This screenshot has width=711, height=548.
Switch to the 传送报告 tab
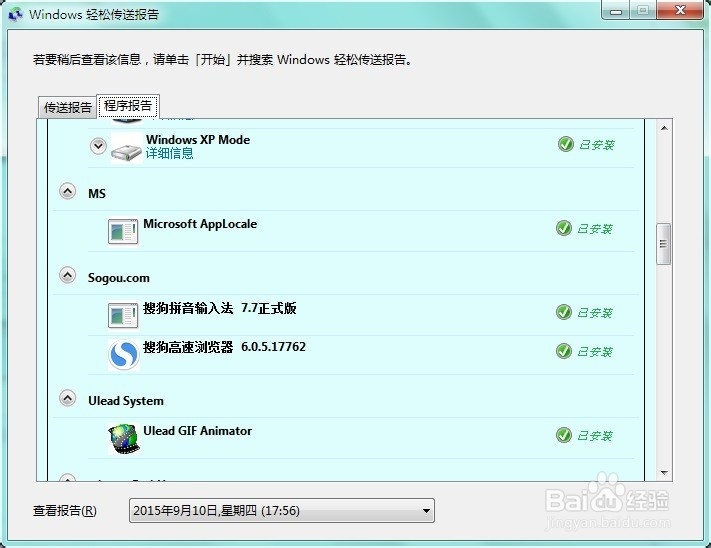tap(68, 107)
